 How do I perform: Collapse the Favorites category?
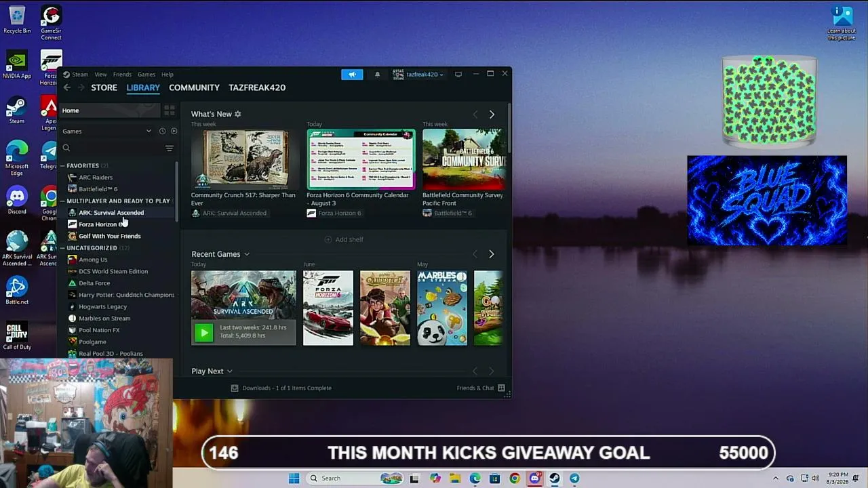pos(62,165)
